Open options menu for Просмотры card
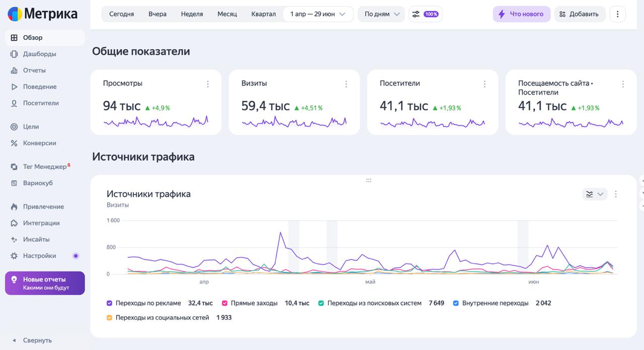Image resolution: width=644 pixels, height=350 pixels. pyautogui.click(x=208, y=84)
